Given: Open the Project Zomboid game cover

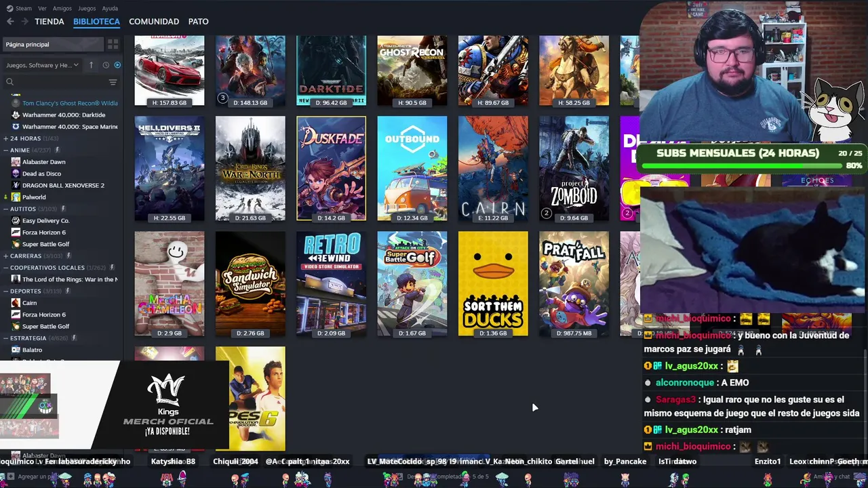Looking at the screenshot, I should [574, 169].
